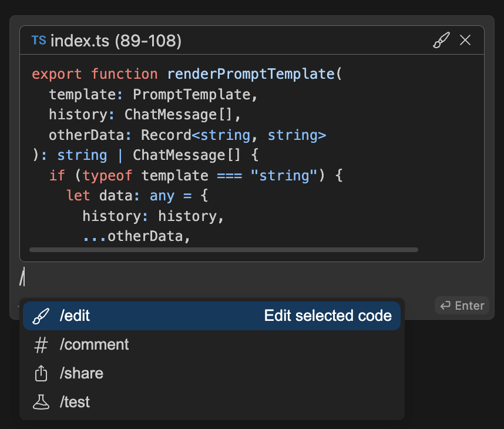Choose the /comment slash command label

94,345
